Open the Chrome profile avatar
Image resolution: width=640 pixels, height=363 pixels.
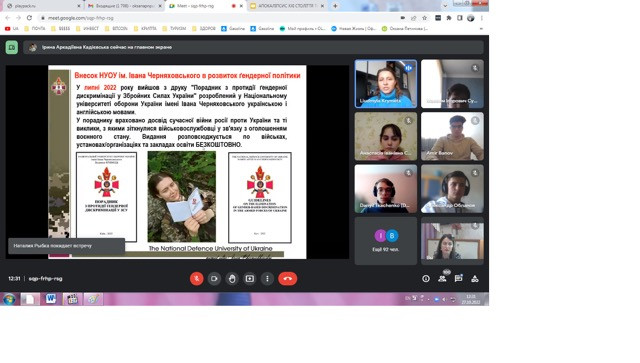tap(471, 18)
